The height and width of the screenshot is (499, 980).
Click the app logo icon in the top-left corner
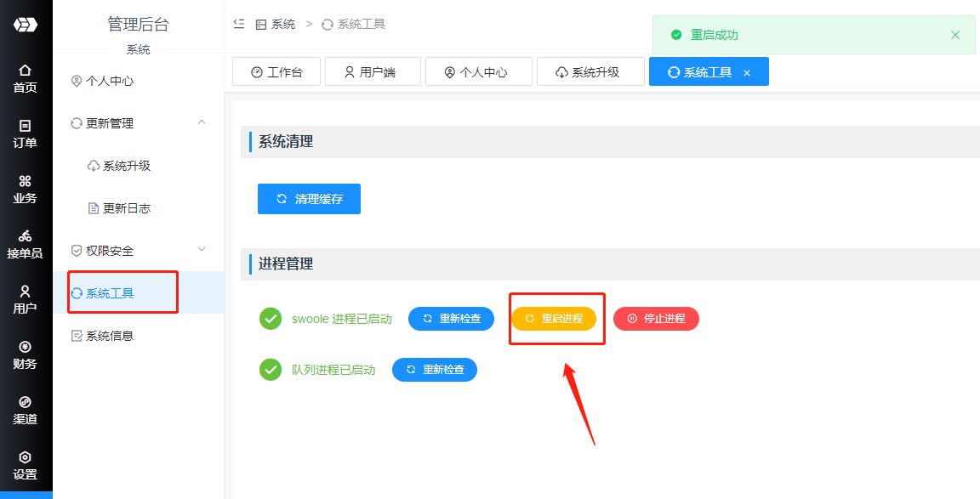pyautogui.click(x=26, y=25)
